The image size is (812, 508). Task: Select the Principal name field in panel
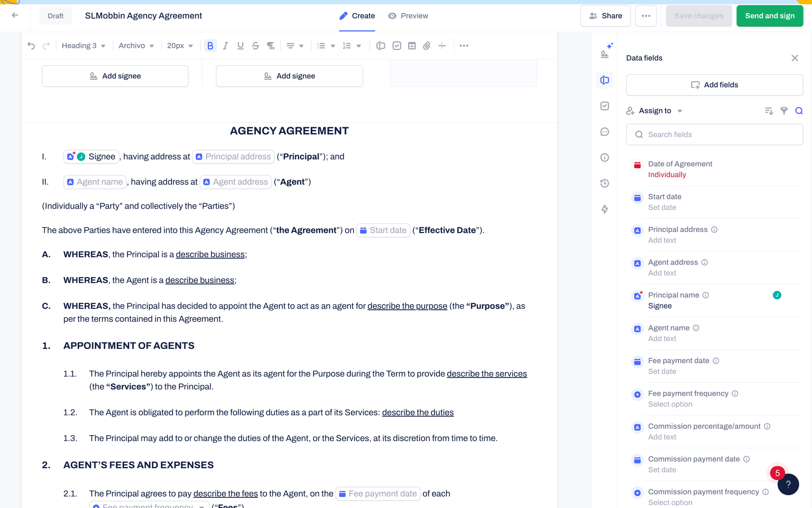(714, 301)
